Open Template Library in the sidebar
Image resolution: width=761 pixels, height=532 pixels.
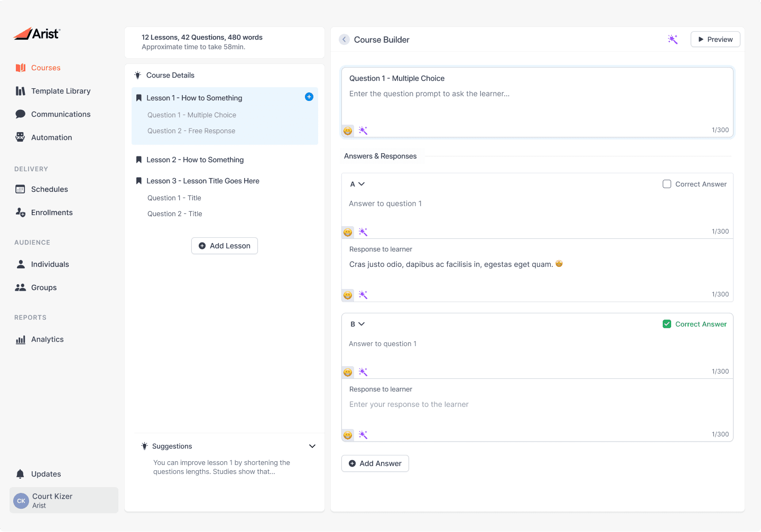tap(53, 91)
